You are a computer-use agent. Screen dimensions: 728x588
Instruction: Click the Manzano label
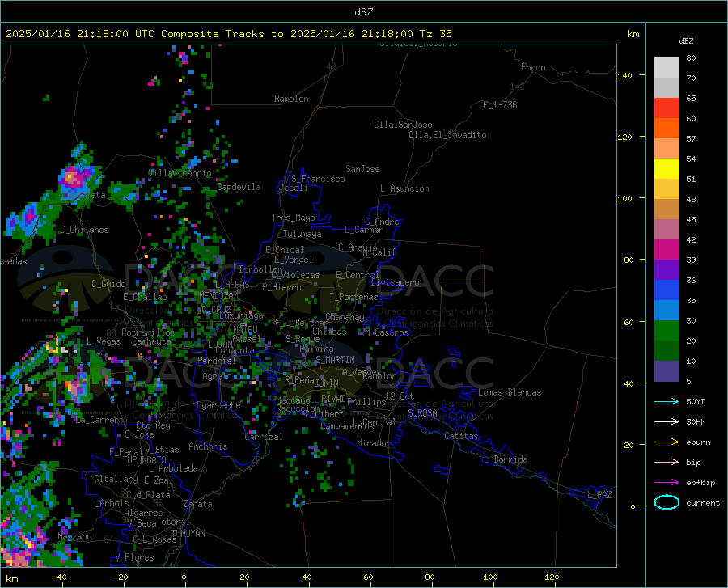(x=74, y=536)
